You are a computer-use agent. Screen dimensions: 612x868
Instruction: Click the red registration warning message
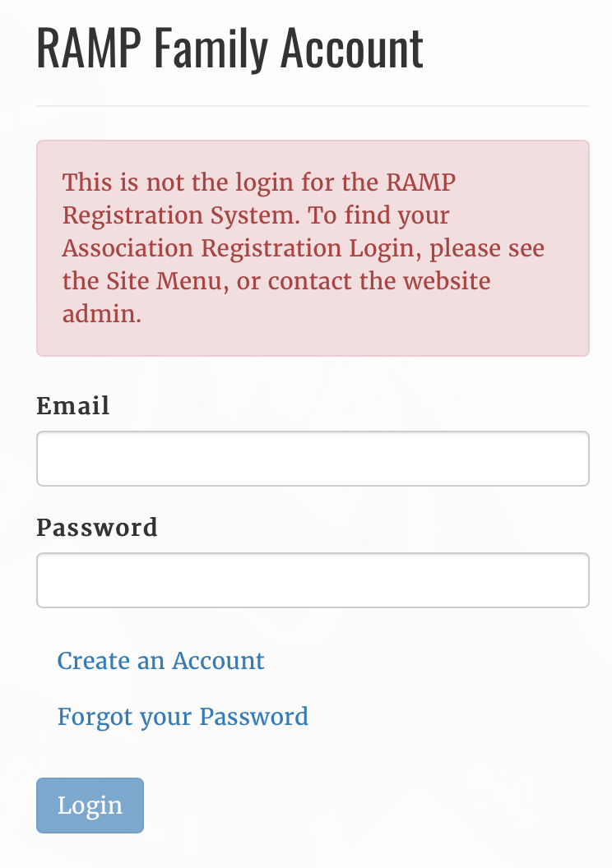304,248
